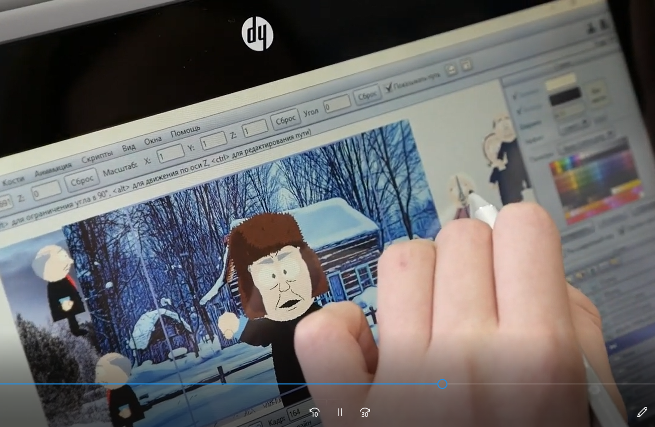Click the video progress slider handle
The width and height of the screenshot is (655, 427).
(442, 384)
